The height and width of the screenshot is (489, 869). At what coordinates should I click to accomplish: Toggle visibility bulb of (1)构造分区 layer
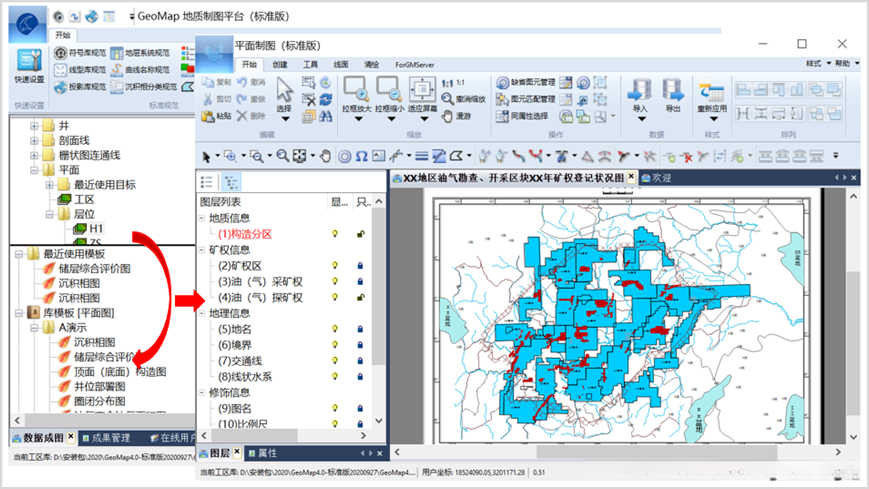click(335, 234)
